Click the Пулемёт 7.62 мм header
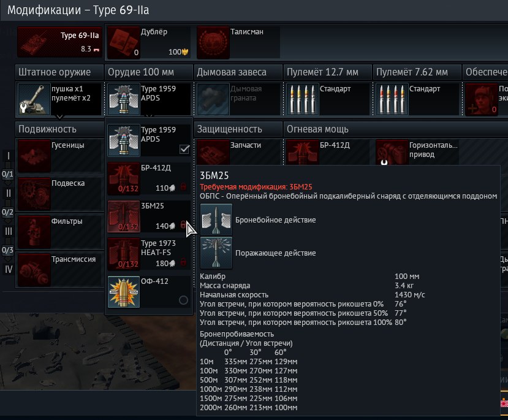The height and width of the screenshot is (420, 508). pos(417,72)
